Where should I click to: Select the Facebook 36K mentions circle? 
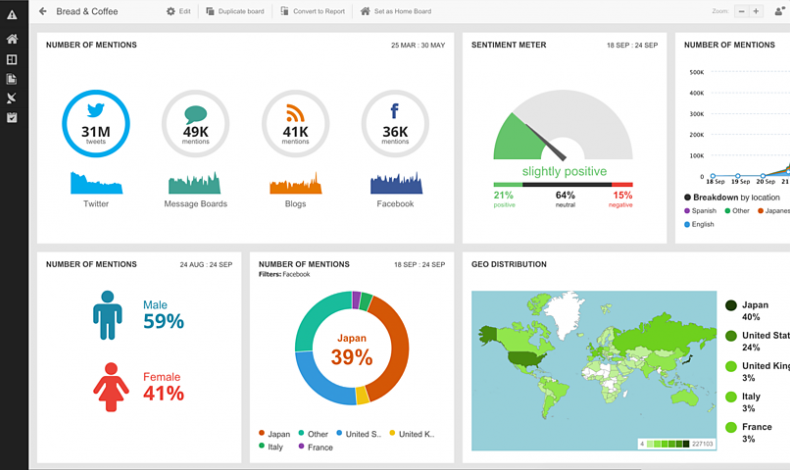point(395,123)
